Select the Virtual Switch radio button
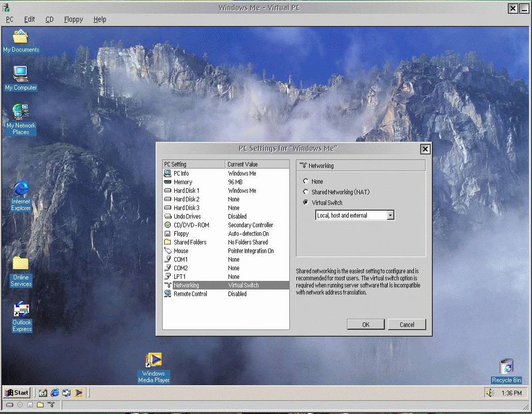 [306, 202]
